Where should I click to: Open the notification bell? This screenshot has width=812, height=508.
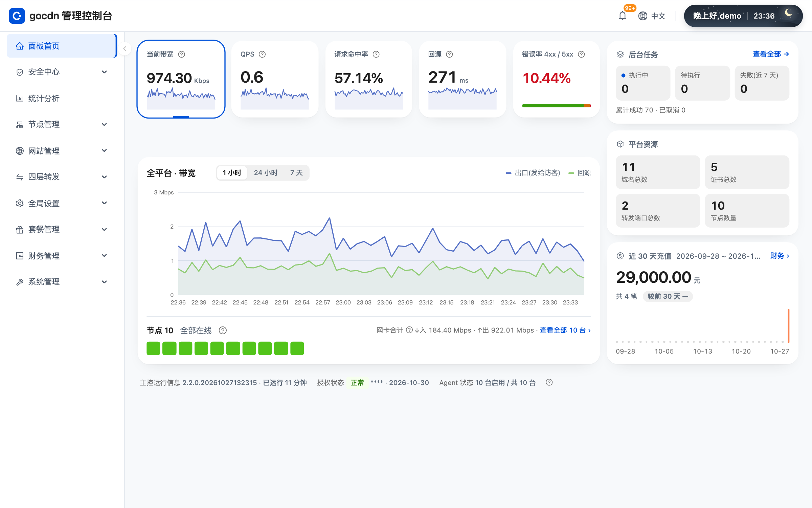[622, 16]
